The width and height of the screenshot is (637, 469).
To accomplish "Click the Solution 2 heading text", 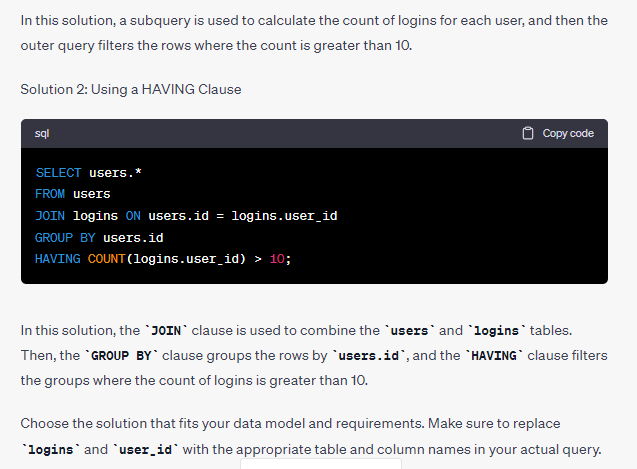I will (131, 89).
